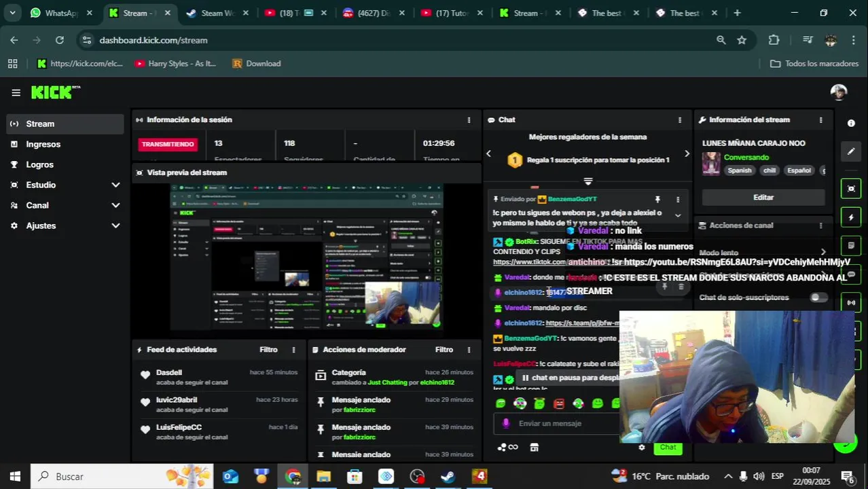Show next top gifter with right arrow
The image size is (868, 489).
coord(687,153)
